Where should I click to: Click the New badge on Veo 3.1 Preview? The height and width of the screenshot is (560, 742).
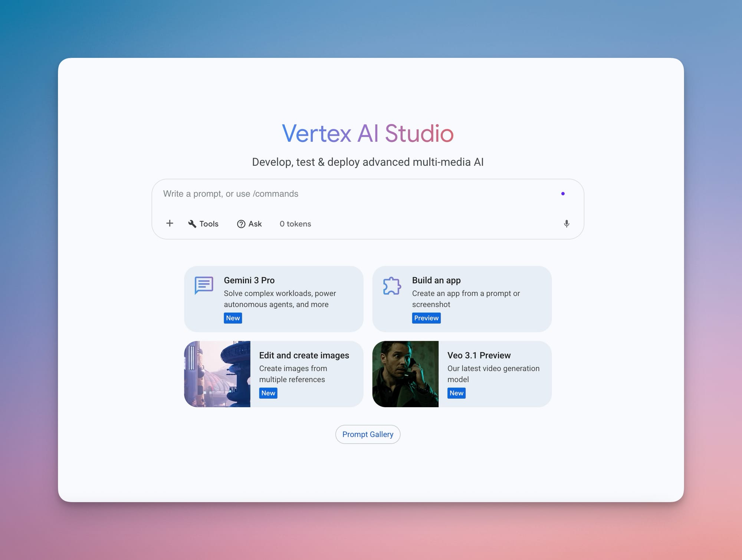click(x=456, y=393)
